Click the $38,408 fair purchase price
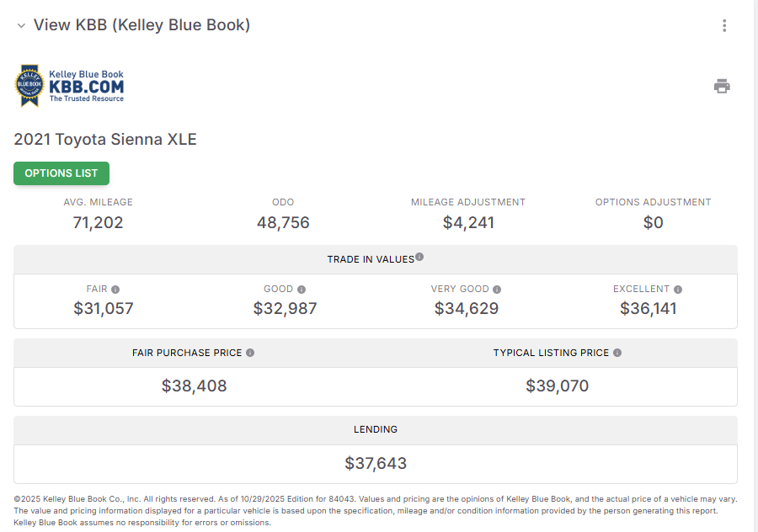Screen dimensions: 758x532 [194, 386]
